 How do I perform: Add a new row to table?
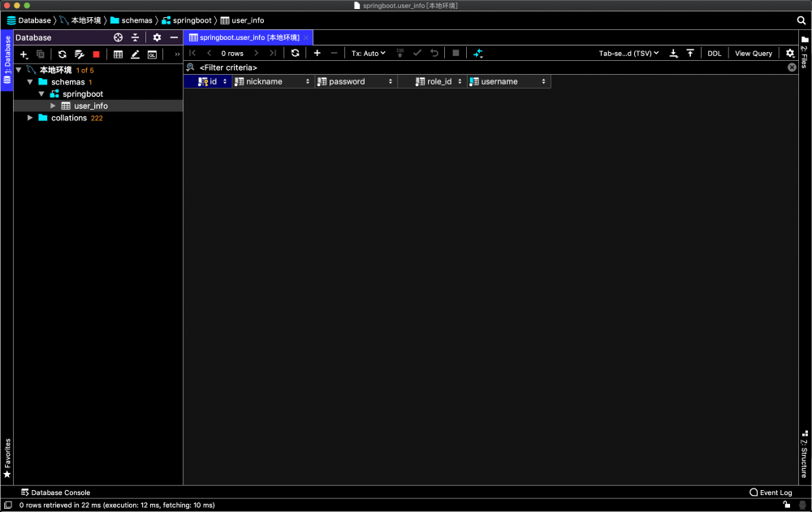[317, 53]
